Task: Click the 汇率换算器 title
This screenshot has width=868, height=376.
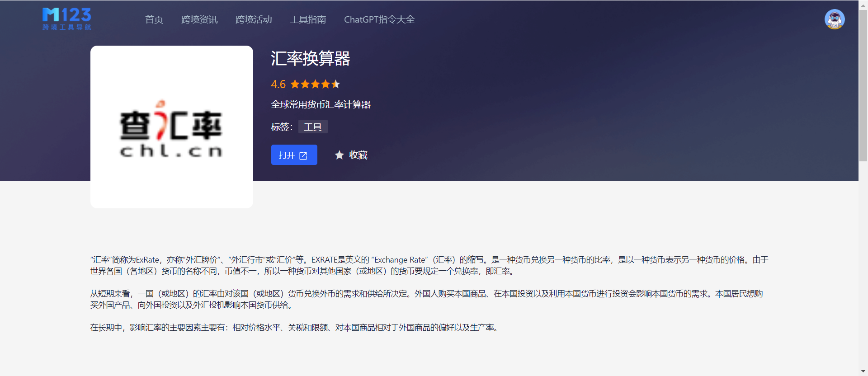Action: pyautogui.click(x=311, y=58)
